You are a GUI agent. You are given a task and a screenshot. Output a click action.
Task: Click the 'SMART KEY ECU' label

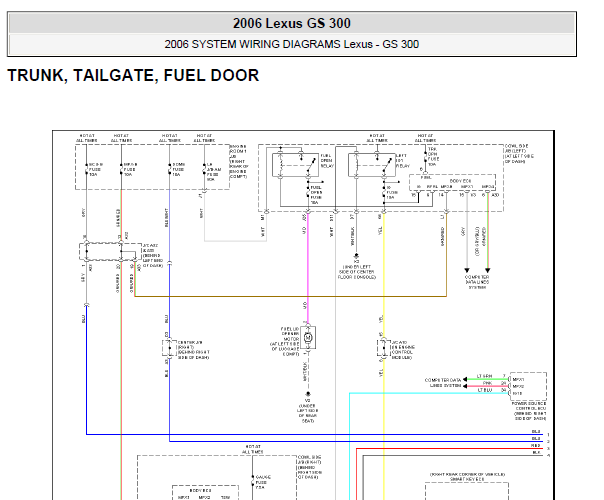point(467,479)
